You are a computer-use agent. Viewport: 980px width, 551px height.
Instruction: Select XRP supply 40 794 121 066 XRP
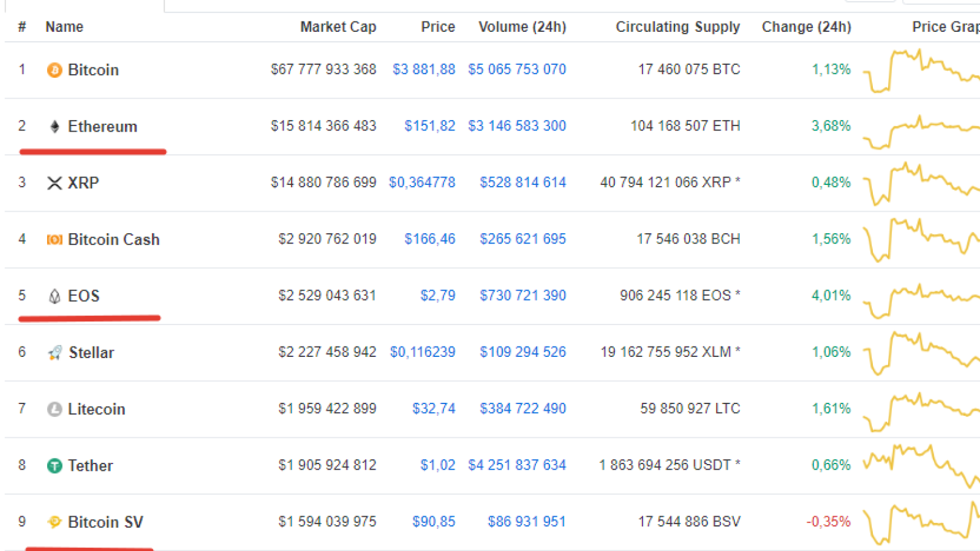point(670,182)
